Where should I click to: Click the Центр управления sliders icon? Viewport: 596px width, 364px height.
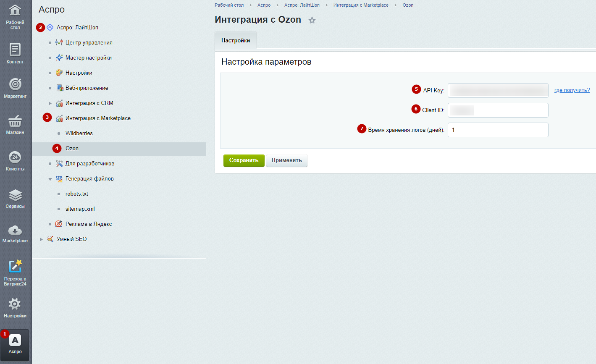[x=59, y=43]
